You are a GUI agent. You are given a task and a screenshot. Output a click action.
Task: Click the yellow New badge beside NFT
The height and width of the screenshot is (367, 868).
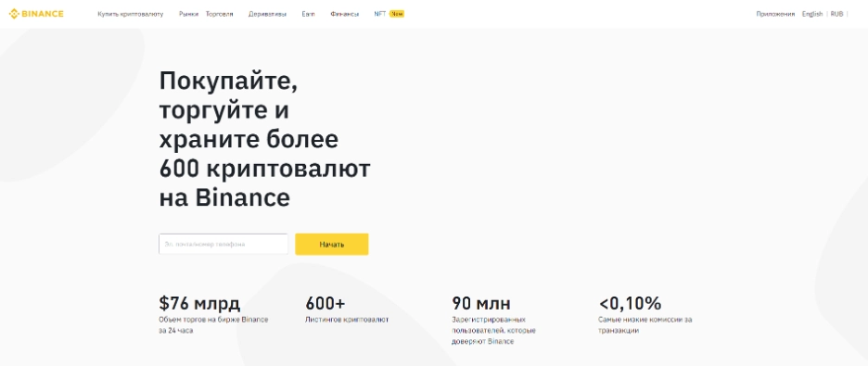pyautogui.click(x=397, y=14)
